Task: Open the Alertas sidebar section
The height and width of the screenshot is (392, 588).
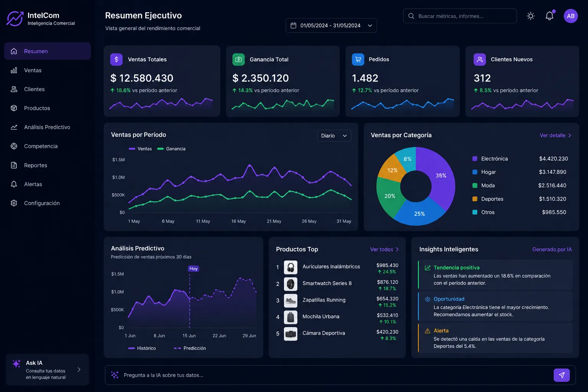Action: (47, 184)
